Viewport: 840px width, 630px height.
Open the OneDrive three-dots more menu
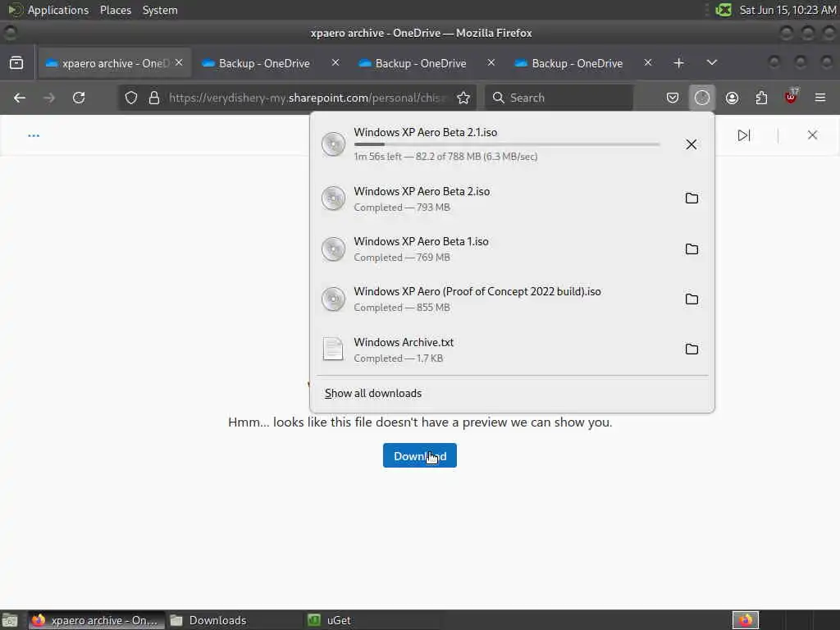point(33,135)
